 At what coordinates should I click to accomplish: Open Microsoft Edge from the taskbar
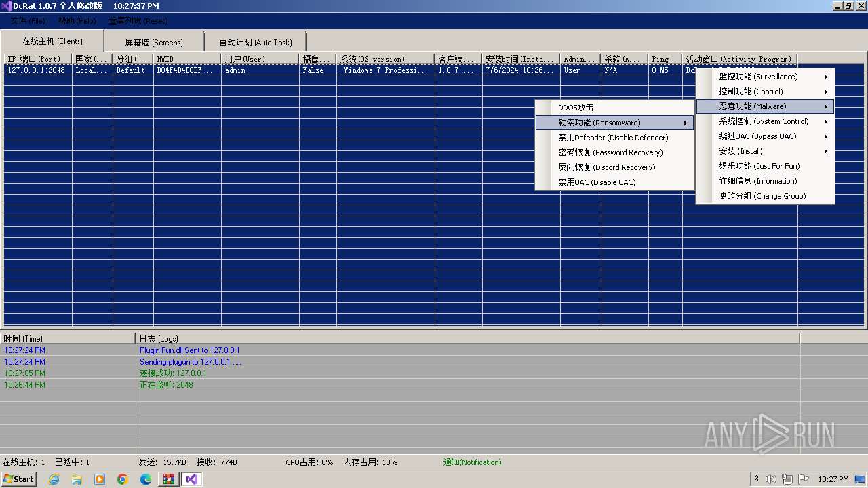[146, 479]
